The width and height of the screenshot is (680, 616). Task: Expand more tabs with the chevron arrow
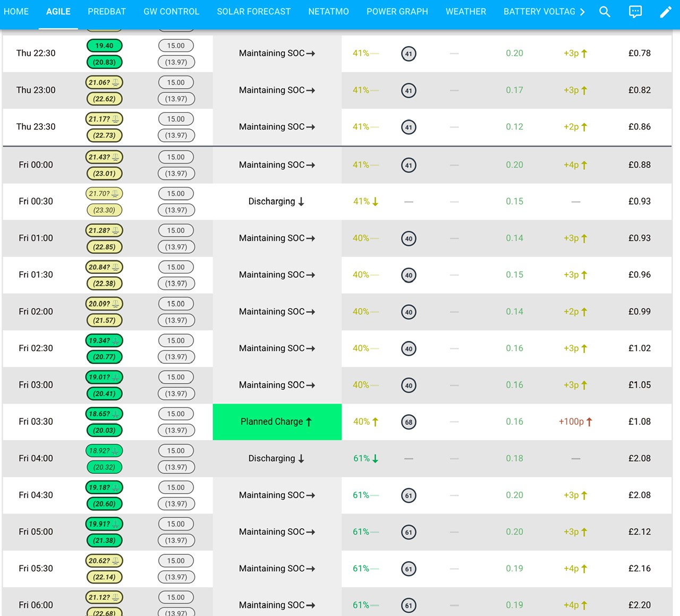click(x=582, y=12)
